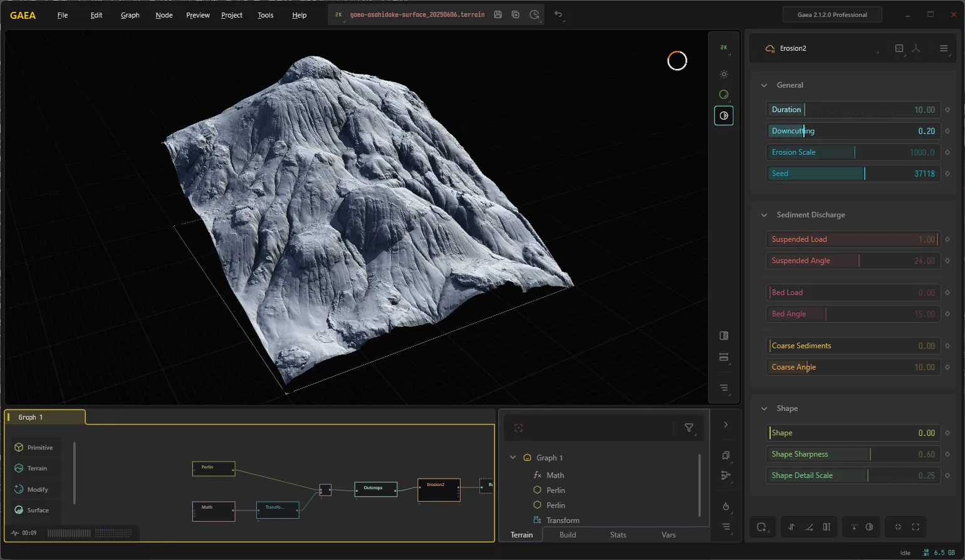Viewport: 965px width, 560px height.
Task: Click the flame icon in side strip
Action: click(x=726, y=506)
